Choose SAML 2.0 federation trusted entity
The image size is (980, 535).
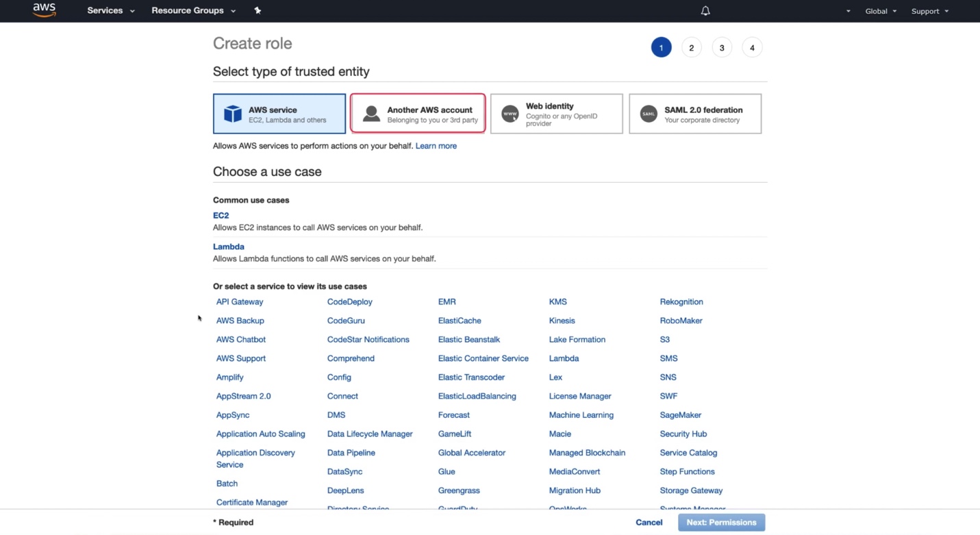point(695,114)
